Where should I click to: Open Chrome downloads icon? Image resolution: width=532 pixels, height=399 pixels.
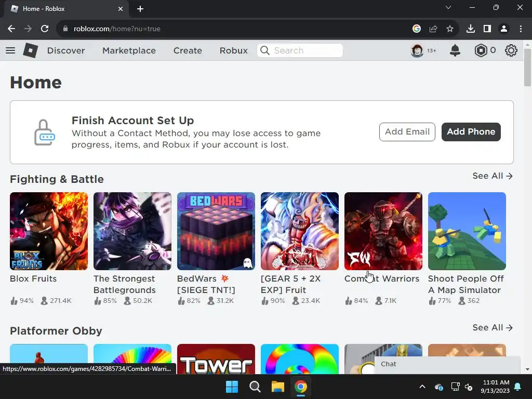471,29
